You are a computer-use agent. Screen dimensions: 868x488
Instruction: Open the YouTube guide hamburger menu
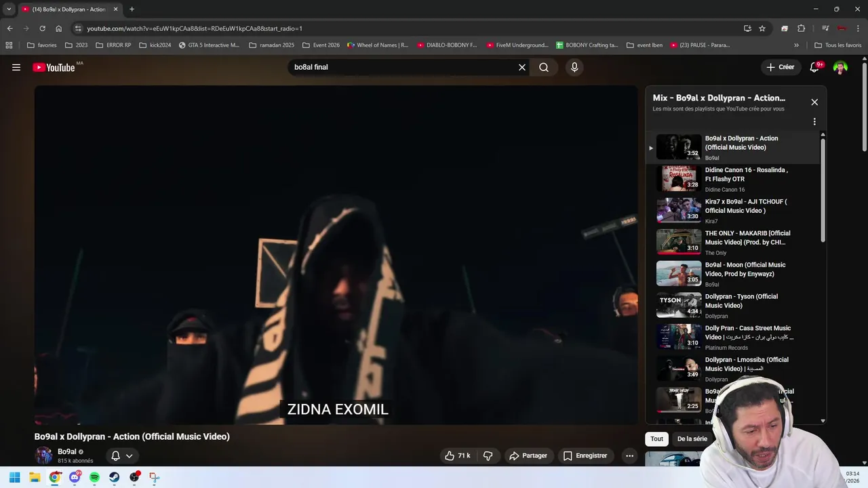(x=16, y=67)
